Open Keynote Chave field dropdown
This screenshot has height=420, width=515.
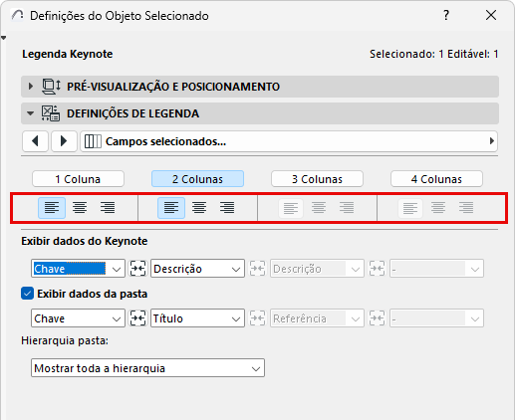pos(78,269)
